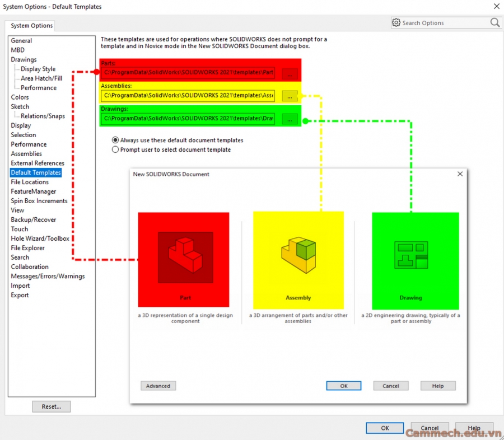Image resolution: width=504 pixels, height=440 pixels.
Task: Open the Export options category
Action: 20,295
